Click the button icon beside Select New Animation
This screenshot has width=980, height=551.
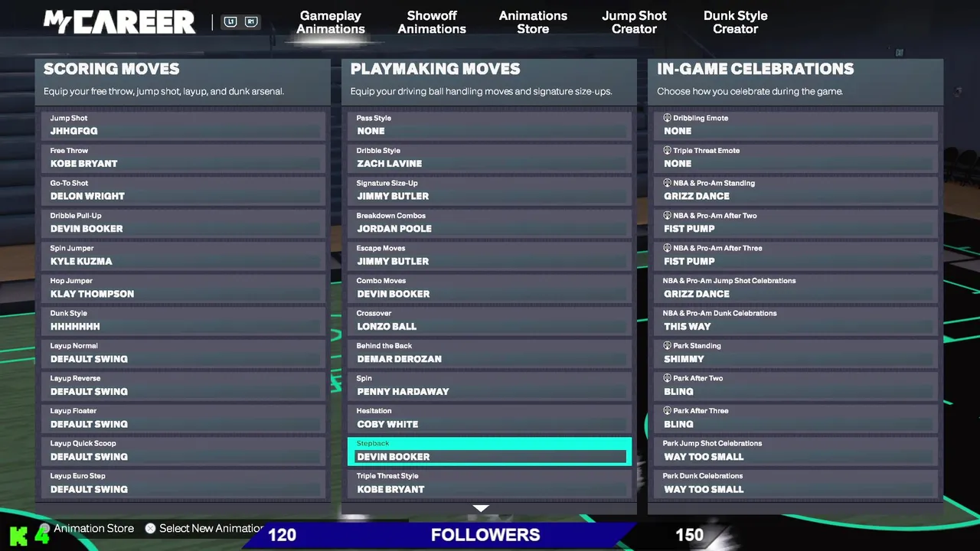tap(150, 528)
